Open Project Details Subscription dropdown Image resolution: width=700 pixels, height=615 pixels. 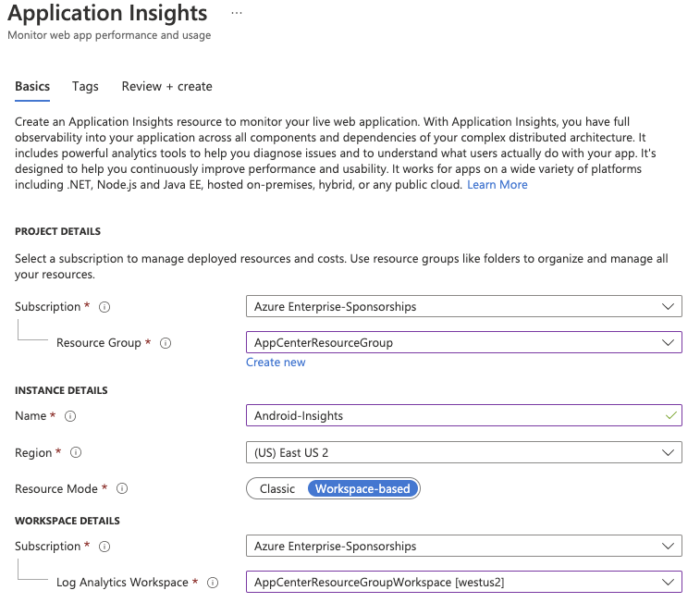(464, 306)
